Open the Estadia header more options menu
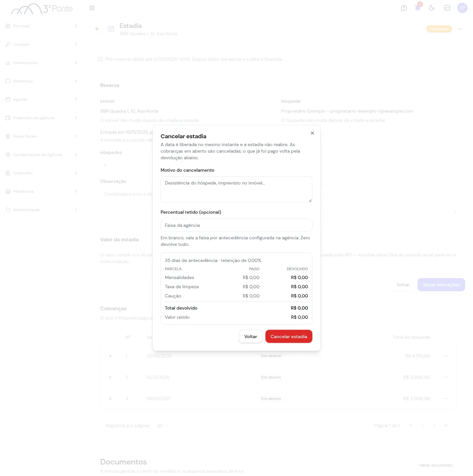 tap(460, 29)
